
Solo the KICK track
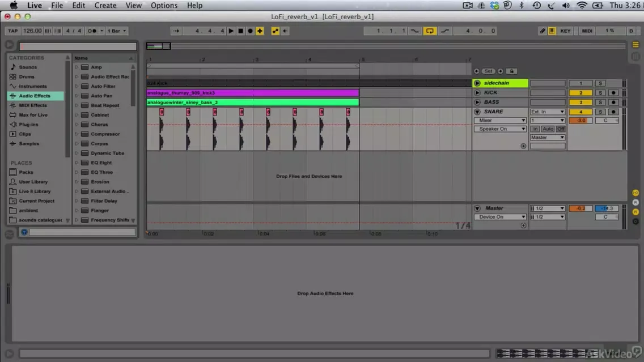[x=600, y=93]
